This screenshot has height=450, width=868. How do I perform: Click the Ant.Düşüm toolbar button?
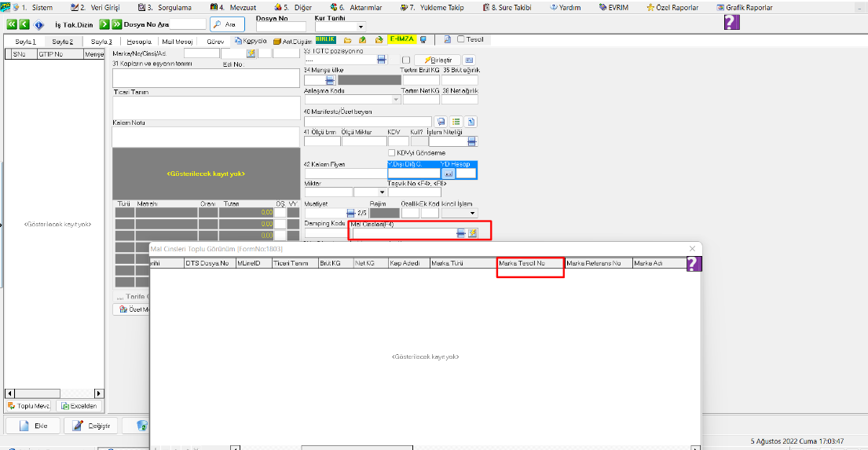click(293, 42)
